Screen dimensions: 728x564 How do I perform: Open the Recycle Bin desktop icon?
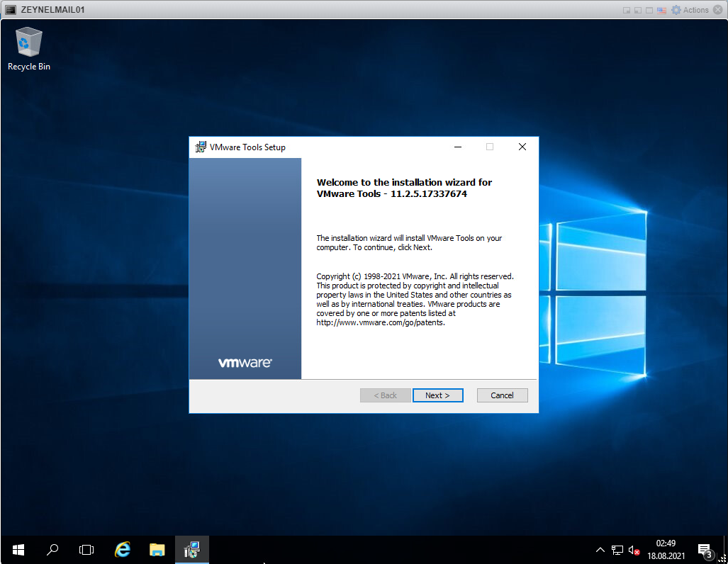(29, 49)
